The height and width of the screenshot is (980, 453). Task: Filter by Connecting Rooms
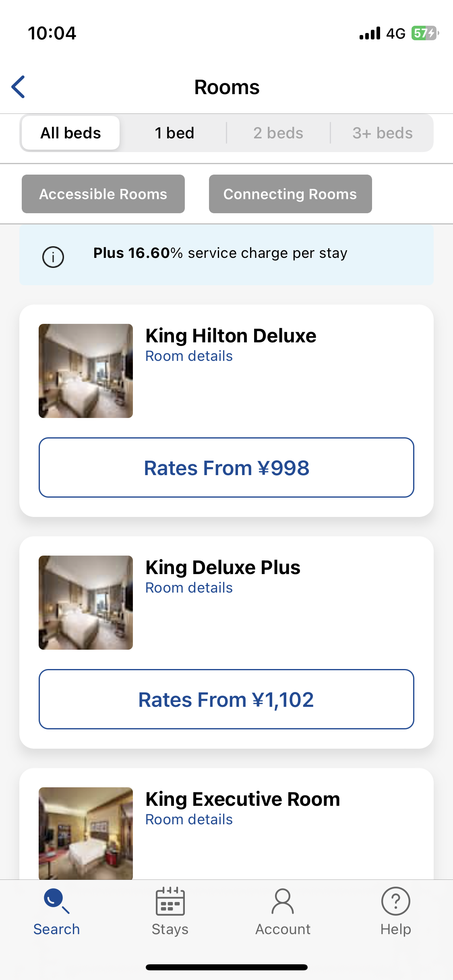(x=290, y=194)
